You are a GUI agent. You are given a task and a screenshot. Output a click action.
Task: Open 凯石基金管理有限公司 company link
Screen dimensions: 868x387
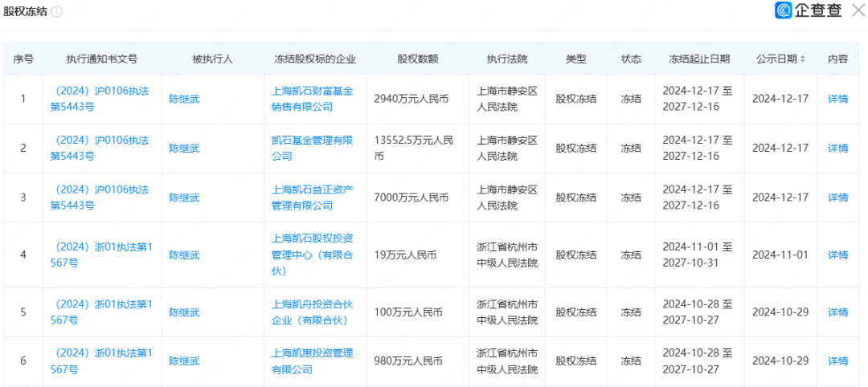coord(312,149)
